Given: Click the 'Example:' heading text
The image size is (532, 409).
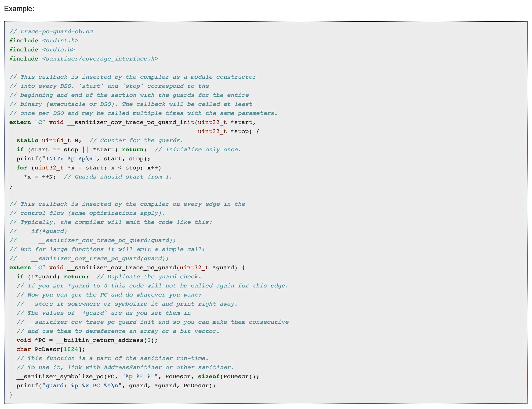Looking at the screenshot, I should pyautogui.click(x=19, y=9).
